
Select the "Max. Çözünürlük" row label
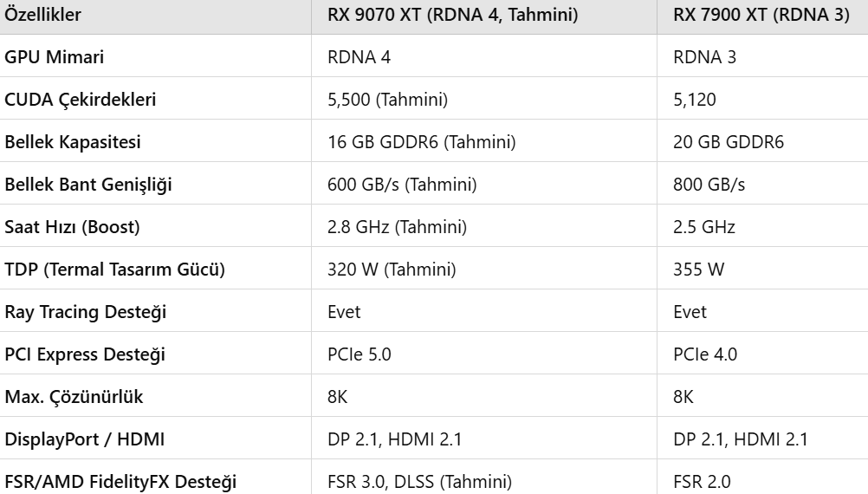[74, 397]
